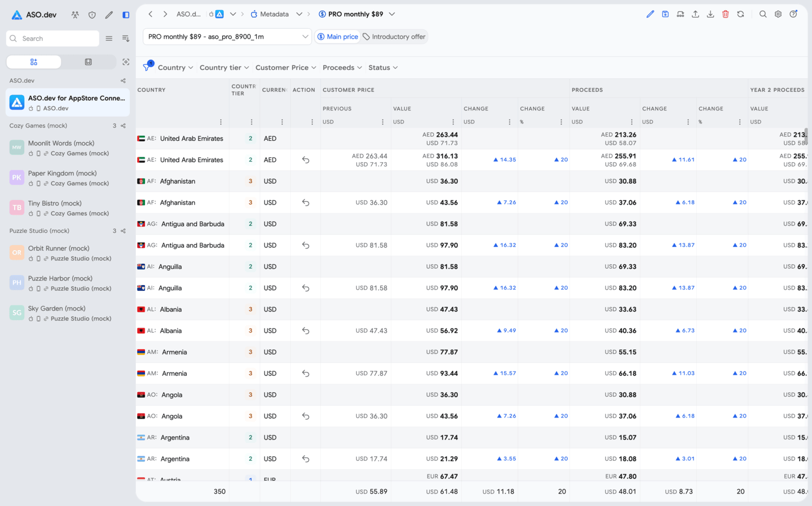The height and width of the screenshot is (506, 812).
Task: Click the red trash delete icon
Action: click(x=726, y=14)
